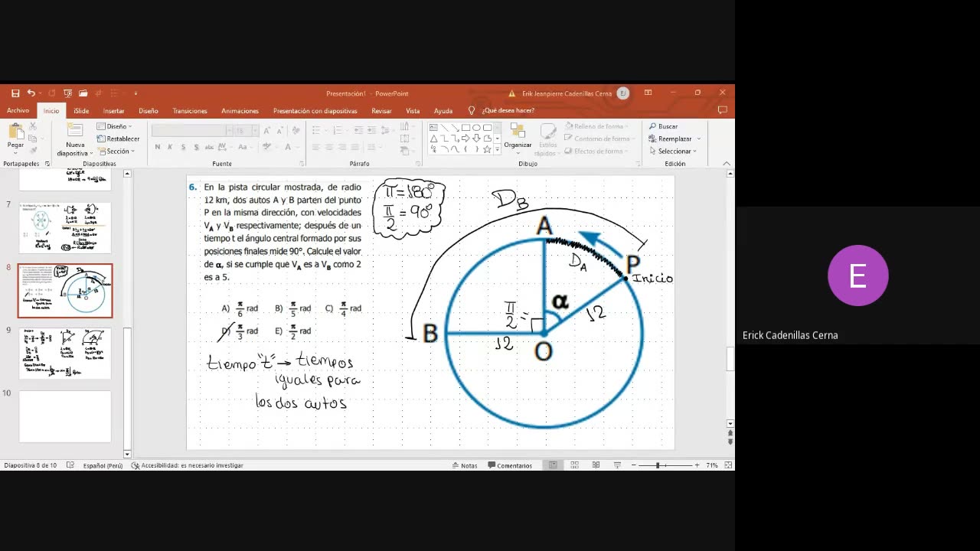This screenshot has height=551, width=980.
Task: Undo the last action
Action: 31,93
